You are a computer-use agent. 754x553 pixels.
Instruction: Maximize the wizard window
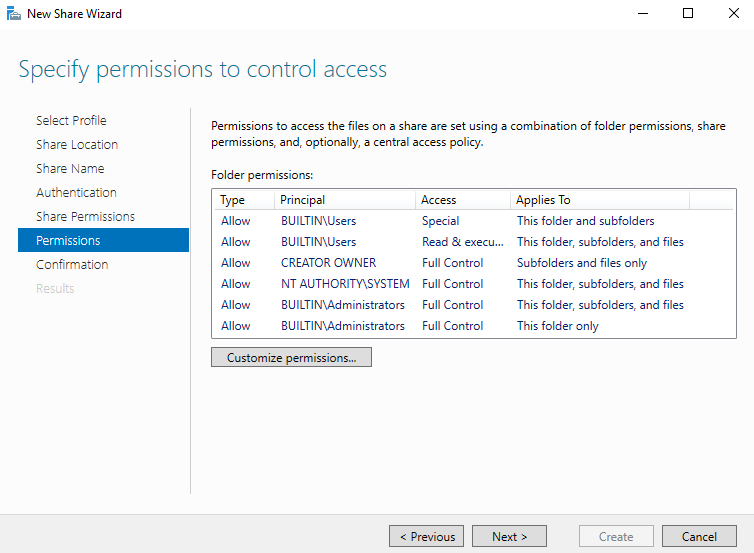coord(688,14)
